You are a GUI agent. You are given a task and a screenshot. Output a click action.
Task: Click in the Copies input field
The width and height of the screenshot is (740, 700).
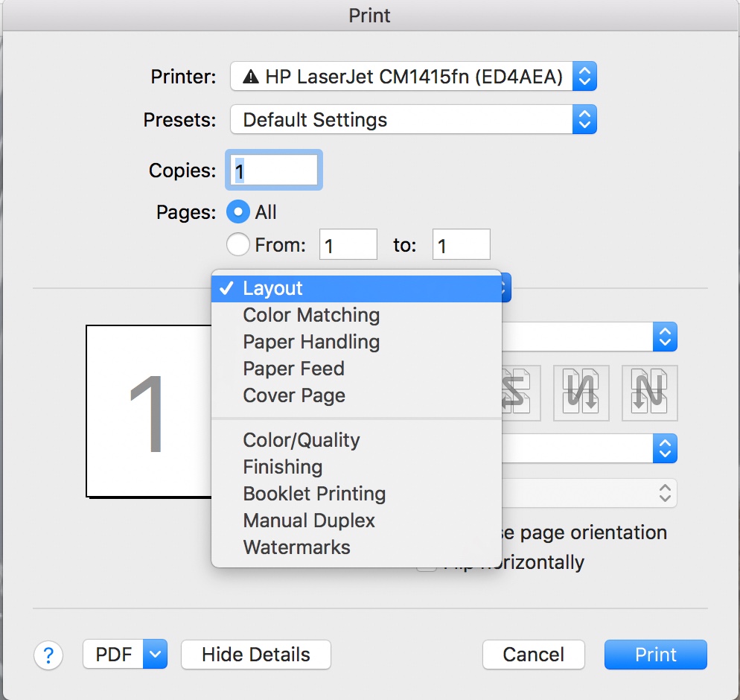click(274, 171)
